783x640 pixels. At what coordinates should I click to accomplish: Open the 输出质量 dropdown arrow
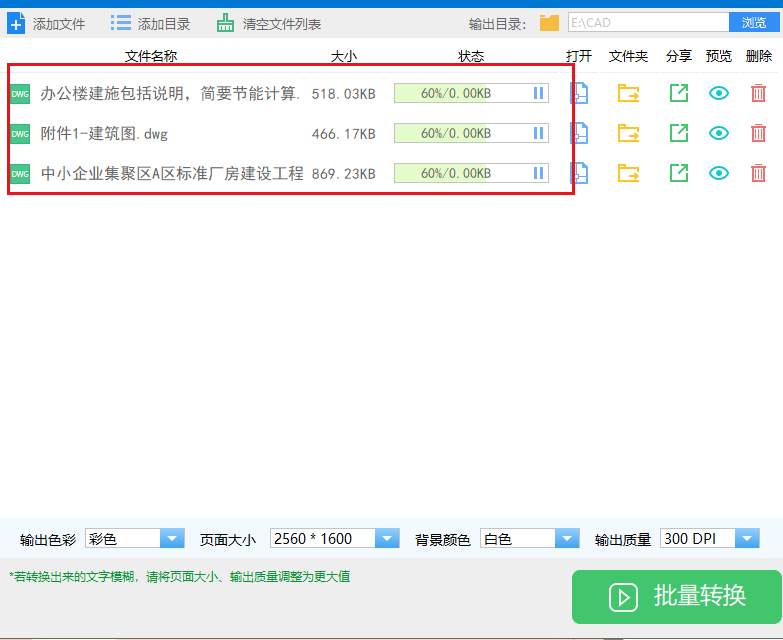tap(747, 539)
